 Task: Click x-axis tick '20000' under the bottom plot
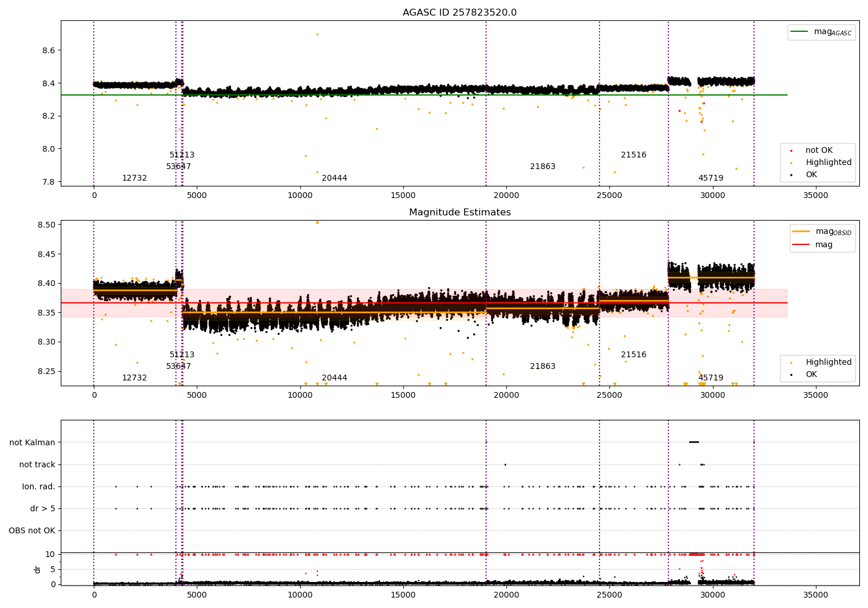506,595
